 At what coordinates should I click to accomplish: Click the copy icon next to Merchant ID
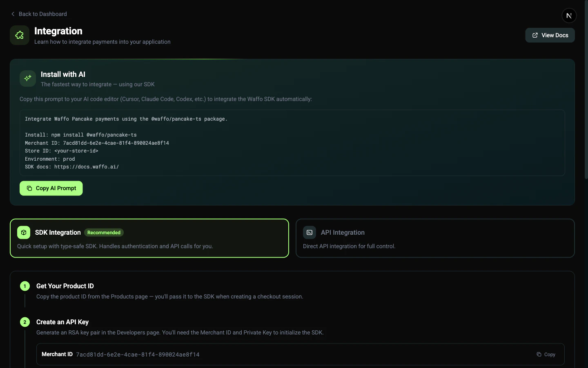[539, 355]
